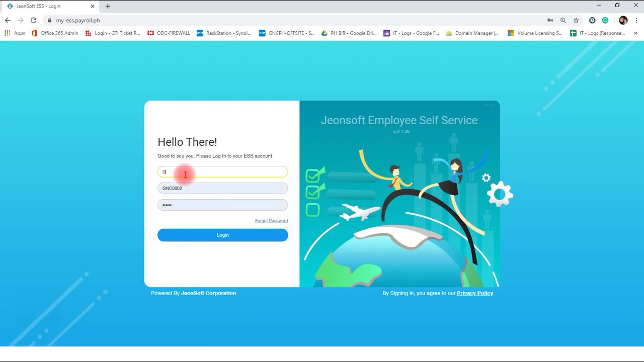Click the JeonSoft Corporation text
This screenshot has height=362, width=644.
208,293
